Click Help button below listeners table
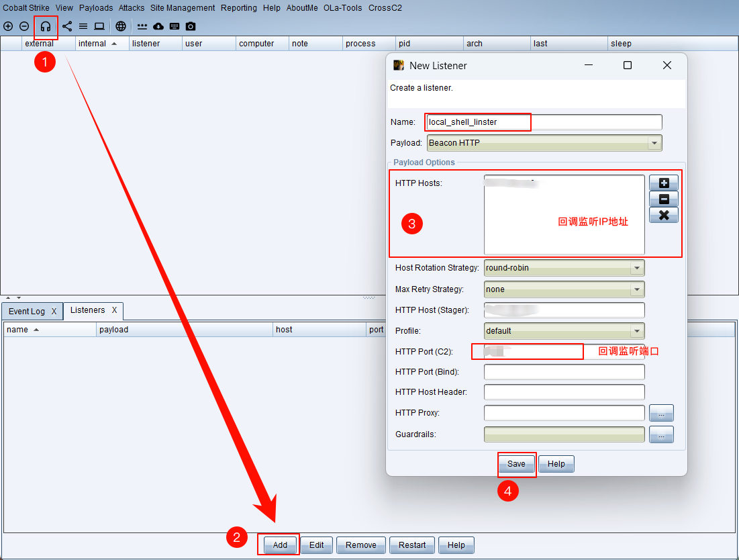Screen dimensions: 739x560 click(456, 545)
